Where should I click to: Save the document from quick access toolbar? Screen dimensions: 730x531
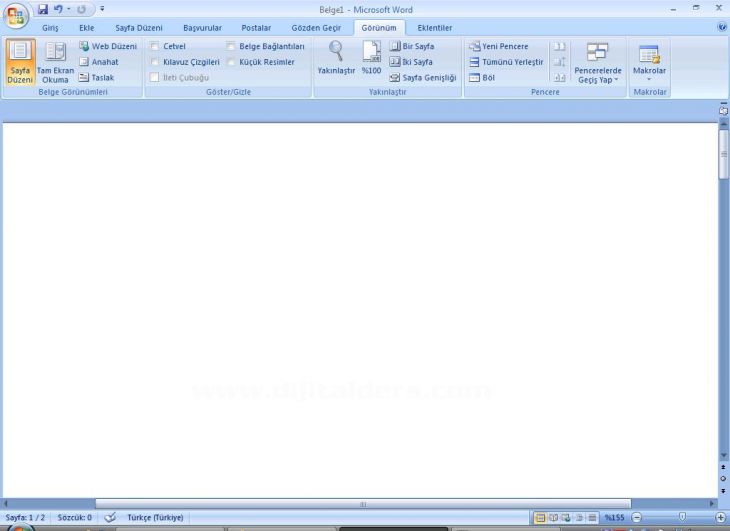tap(43, 9)
